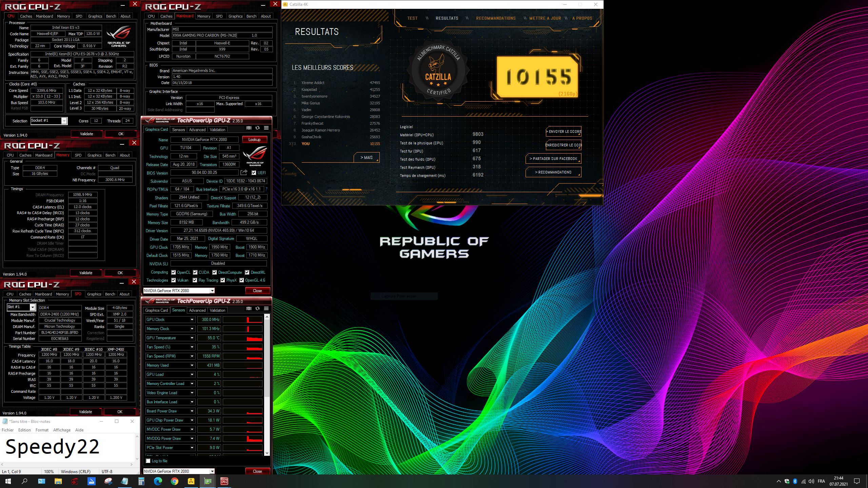Toggle the Ray Tracing checkbox
The height and width of the screenshot is (488, 868).
[x=195, y=280]
